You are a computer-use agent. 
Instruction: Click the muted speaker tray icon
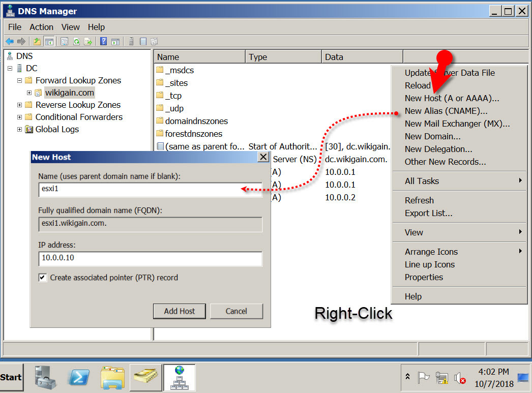(460, 377)
